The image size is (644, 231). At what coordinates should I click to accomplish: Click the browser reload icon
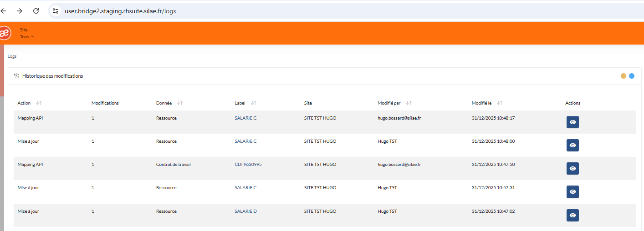coord(36,11)
